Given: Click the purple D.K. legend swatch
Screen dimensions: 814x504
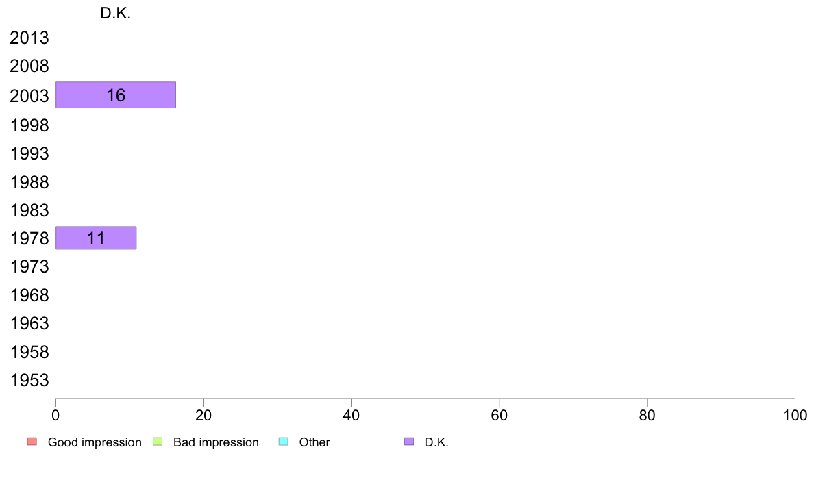Looking at the screenshot, I should [409, 442].
